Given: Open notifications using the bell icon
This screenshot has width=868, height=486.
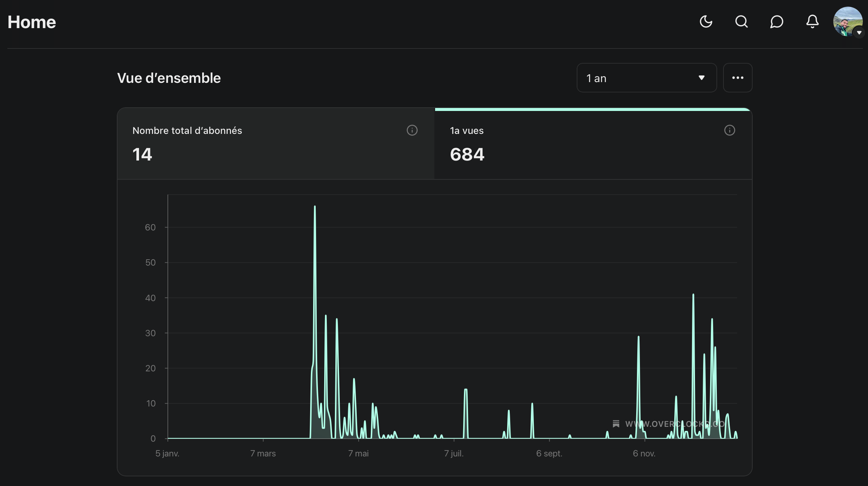Looking at the screenshot, I should tap(812, 22).
